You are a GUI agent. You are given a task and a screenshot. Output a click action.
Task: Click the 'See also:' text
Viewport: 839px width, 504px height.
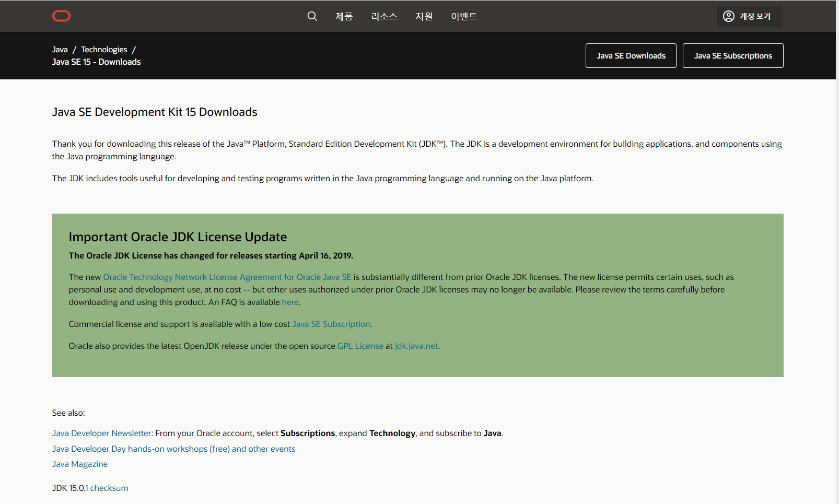pos(68,413)
